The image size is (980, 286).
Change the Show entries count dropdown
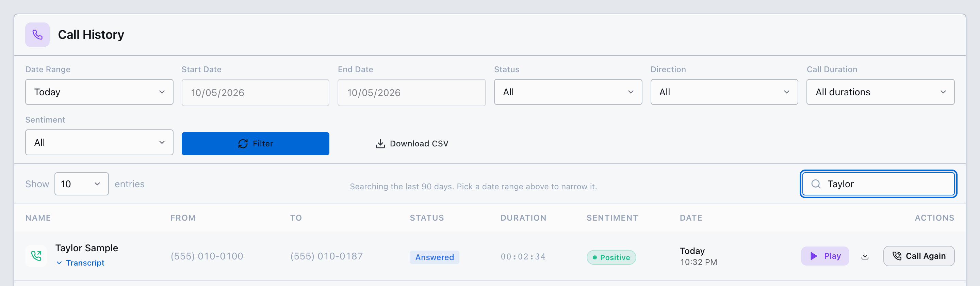pos(81,184)
